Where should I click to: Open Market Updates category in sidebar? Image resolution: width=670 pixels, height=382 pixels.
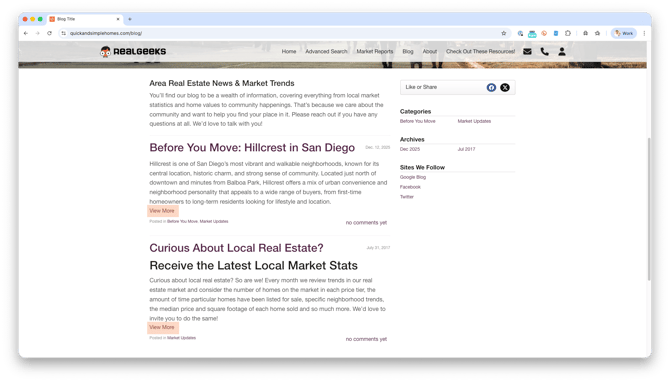(x=474, y=121)
